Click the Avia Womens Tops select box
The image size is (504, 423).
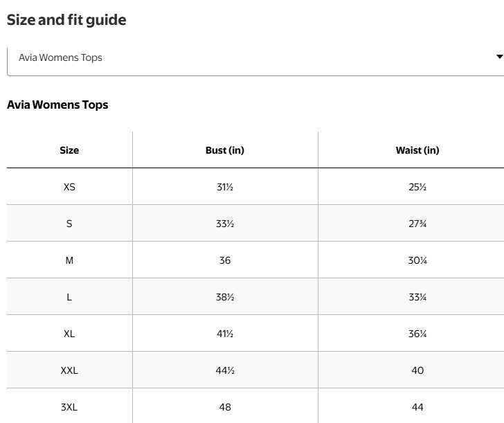click(255, 62)
